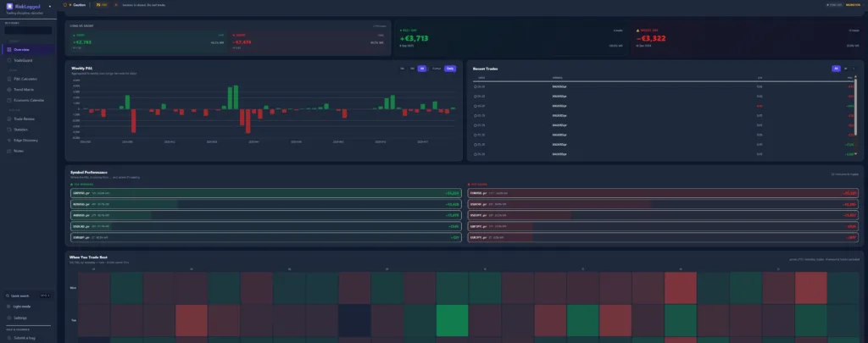Open the account selector box in sidebar
The height and width of the screenshot is (343, 868).
[x=28, y=30]
